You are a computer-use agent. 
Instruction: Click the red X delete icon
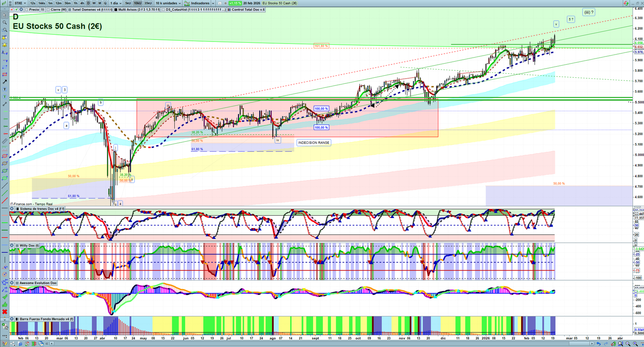(5, 312)
